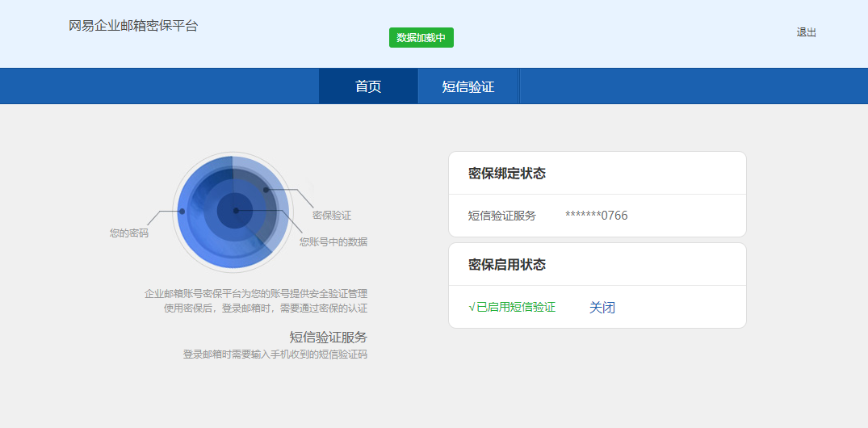Click the 登录邮箱时需要输入手机收到的短信验证码 description
This screenshot has height=428, width=868.
(275, 355)
